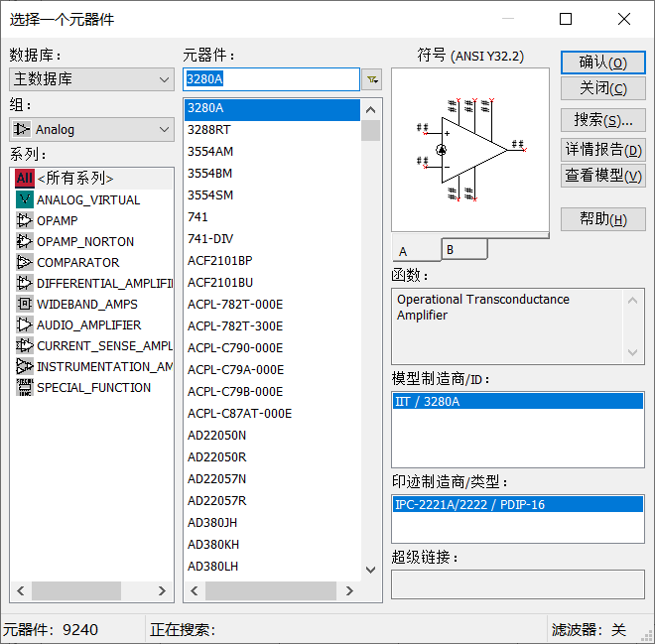This screenshot has height=644, width=655.
Task: Select the WIDEBAND_AMPS family icon
Action: 25,304
